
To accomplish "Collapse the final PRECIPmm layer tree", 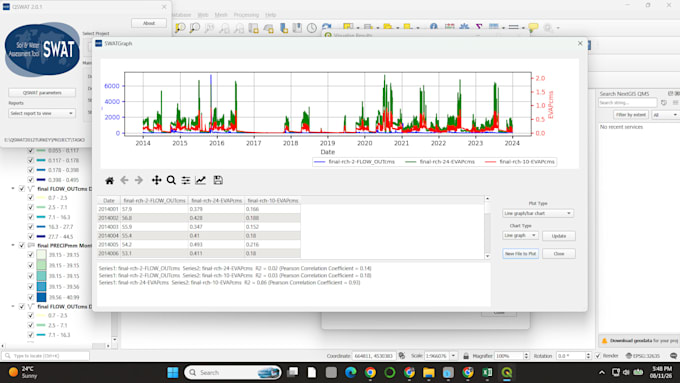I will click(x=13, y=246).
